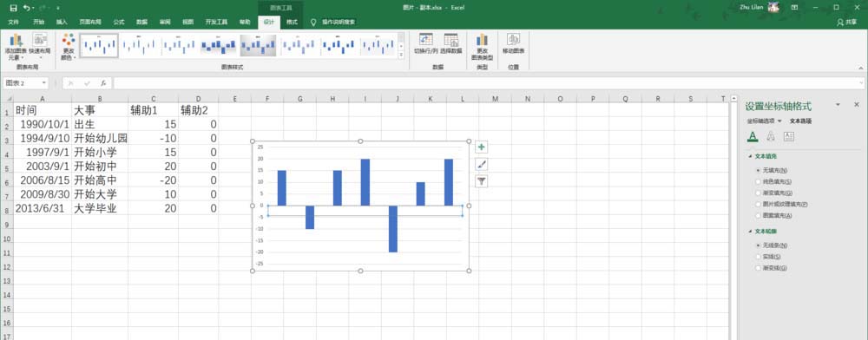Switch to 插入 (Insert) tab
The height and width of the screenshot is (340, 868).
[62, 22]
